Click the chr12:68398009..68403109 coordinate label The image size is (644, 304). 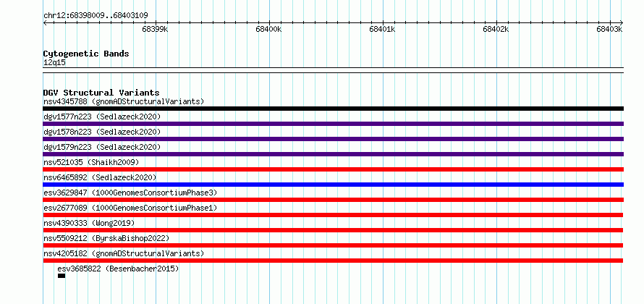coord(96,16)
